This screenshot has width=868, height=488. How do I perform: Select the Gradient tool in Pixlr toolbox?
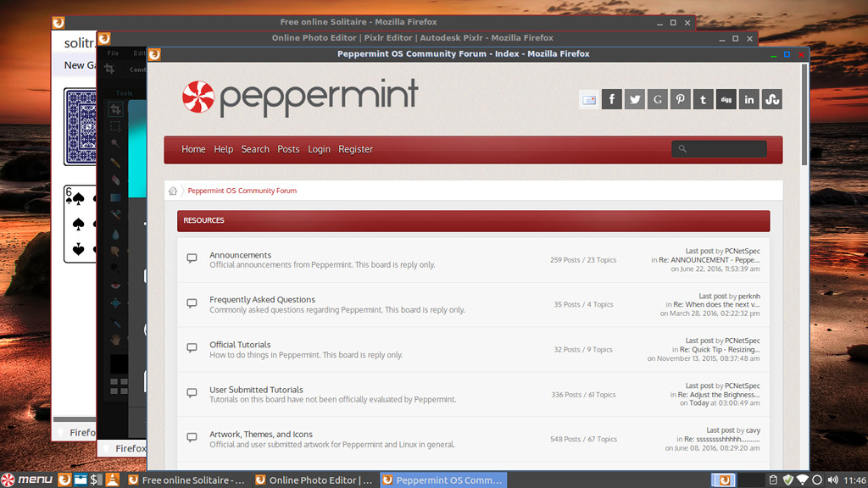[115, 197]
